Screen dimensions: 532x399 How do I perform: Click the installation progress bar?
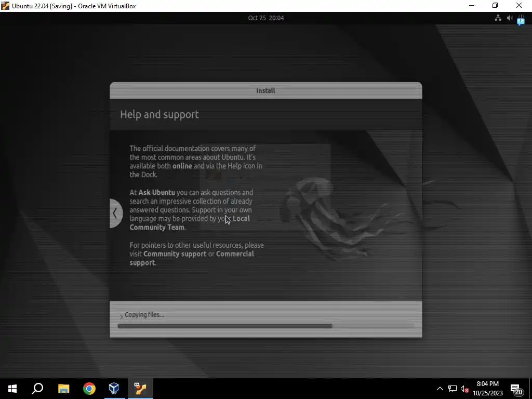point(265,326)
